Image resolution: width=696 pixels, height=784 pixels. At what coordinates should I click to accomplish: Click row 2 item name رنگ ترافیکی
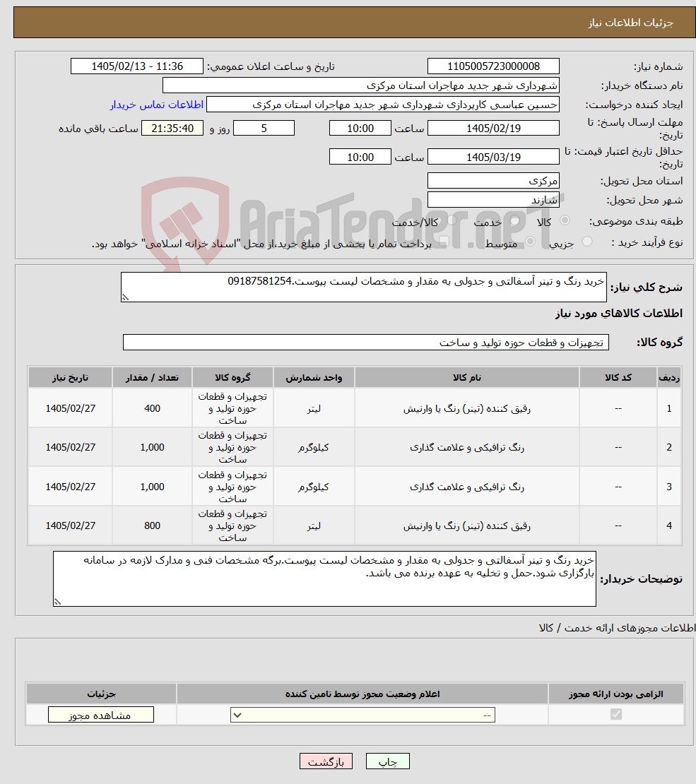[x=467, y=448]
